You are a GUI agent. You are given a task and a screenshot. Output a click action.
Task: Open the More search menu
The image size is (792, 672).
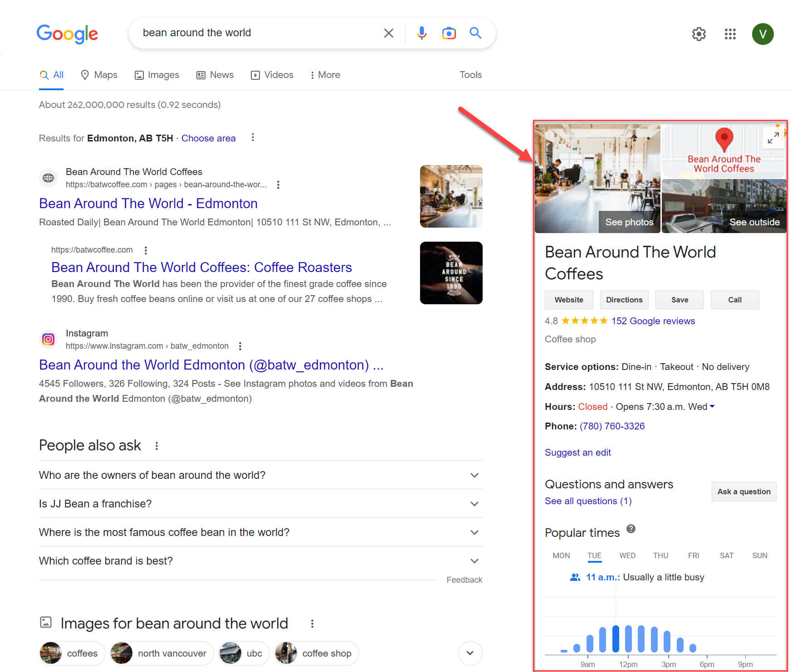pyautogui.click(x=325, y=75)
